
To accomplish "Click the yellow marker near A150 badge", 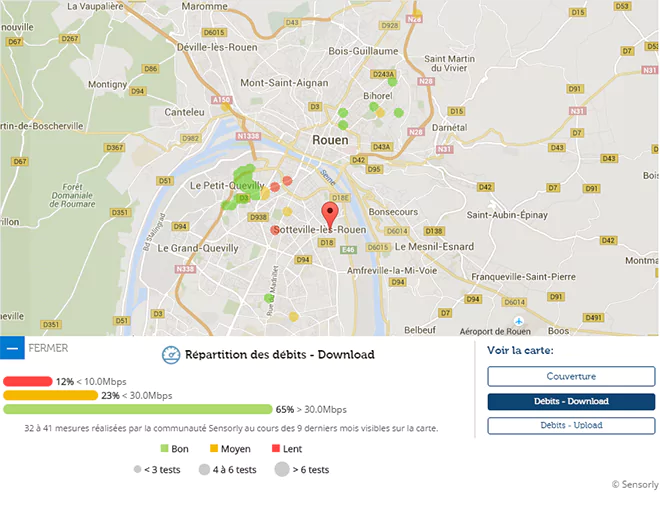I will click(x=226, y=106).
